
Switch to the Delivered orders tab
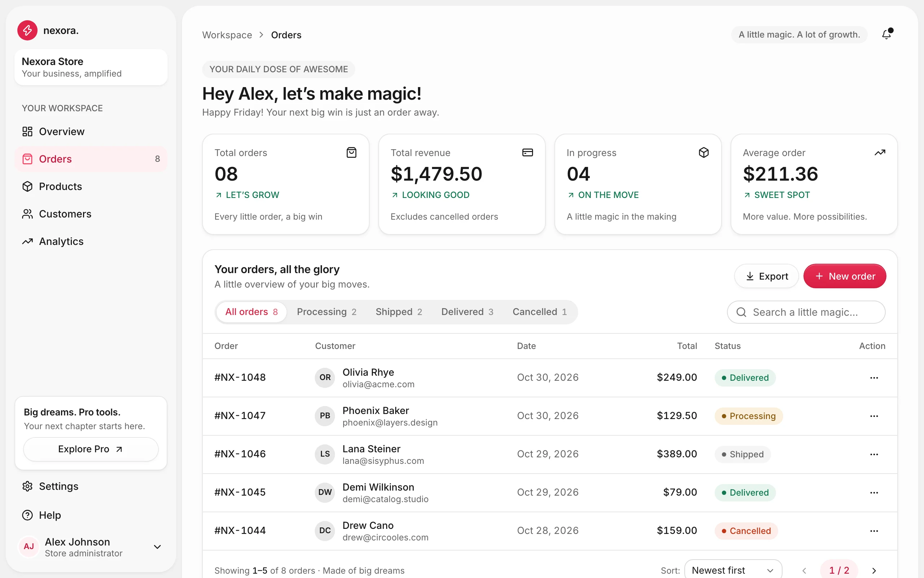[467, 312]
